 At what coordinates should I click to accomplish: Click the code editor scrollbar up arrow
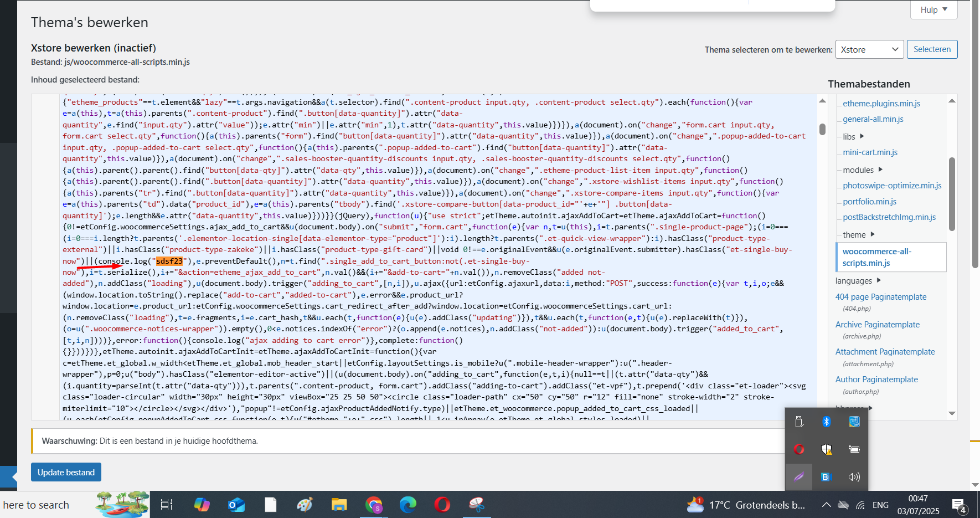click(823, 101)
